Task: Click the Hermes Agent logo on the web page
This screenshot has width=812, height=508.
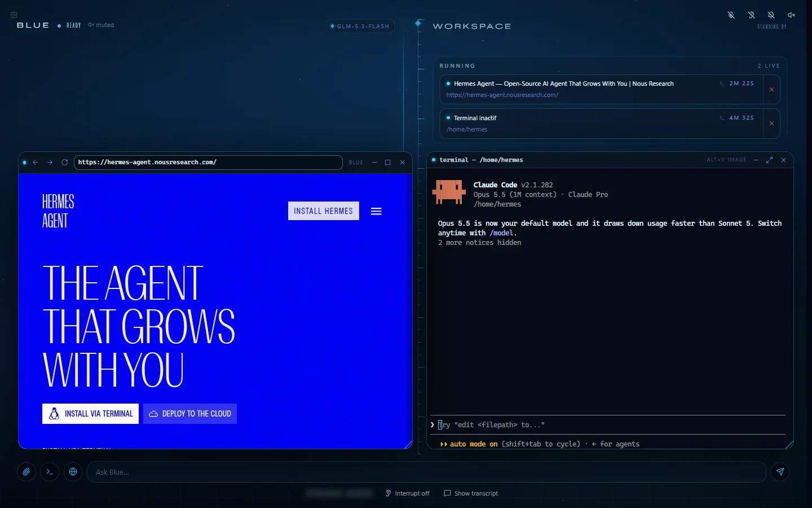Action: coord(58,211)
